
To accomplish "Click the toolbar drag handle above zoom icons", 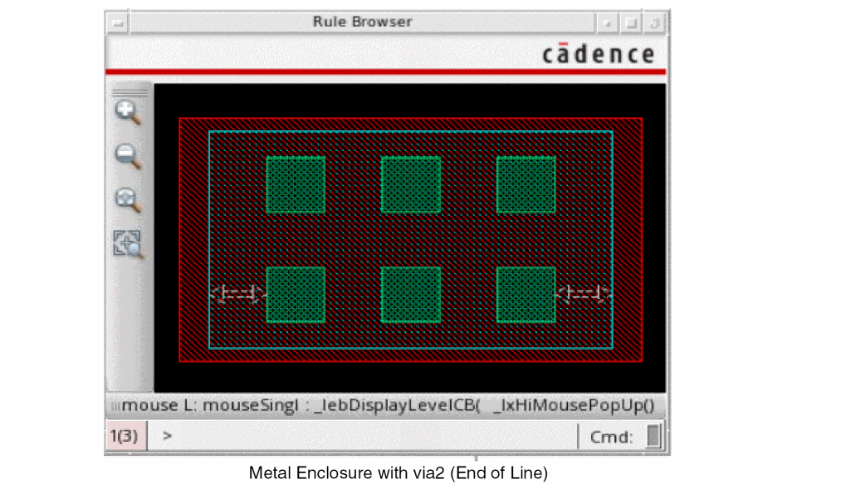I will click(x=130, y=92).
